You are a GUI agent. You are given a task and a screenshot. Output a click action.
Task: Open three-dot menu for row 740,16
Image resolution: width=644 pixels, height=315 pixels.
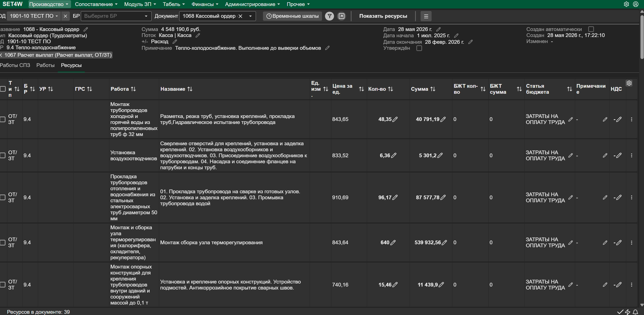[x=631, y=285]
